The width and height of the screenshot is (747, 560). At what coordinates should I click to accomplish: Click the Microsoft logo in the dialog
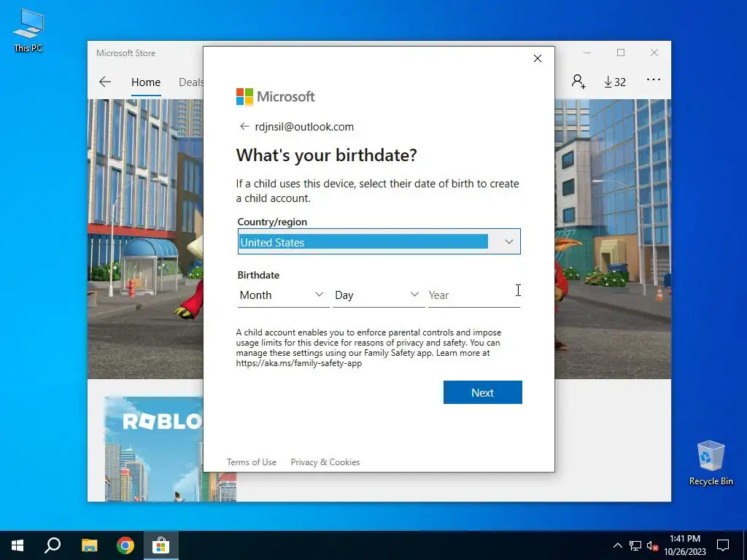tap(275, 97)
